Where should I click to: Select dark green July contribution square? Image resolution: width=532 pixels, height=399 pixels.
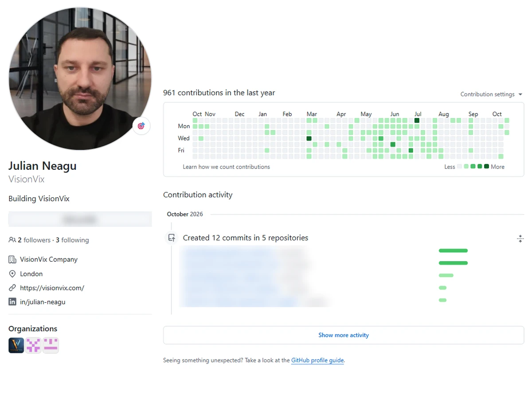(x=417, y=120)
